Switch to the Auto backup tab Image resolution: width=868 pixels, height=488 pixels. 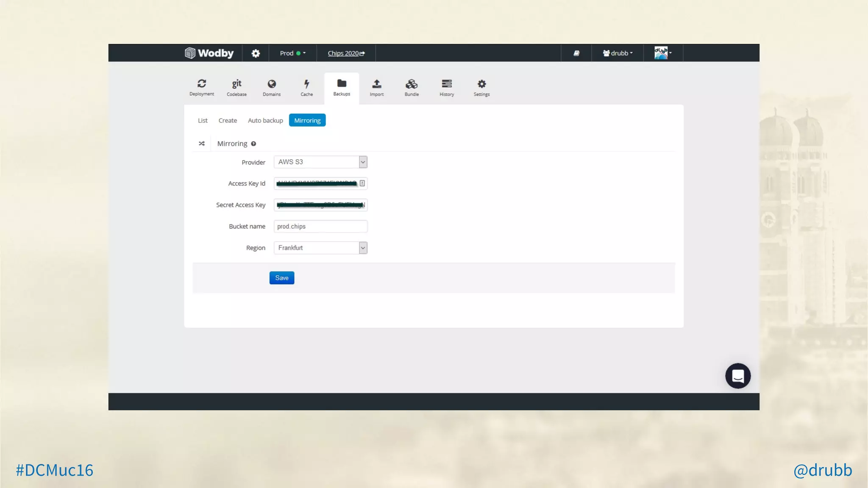pos(265,120)
